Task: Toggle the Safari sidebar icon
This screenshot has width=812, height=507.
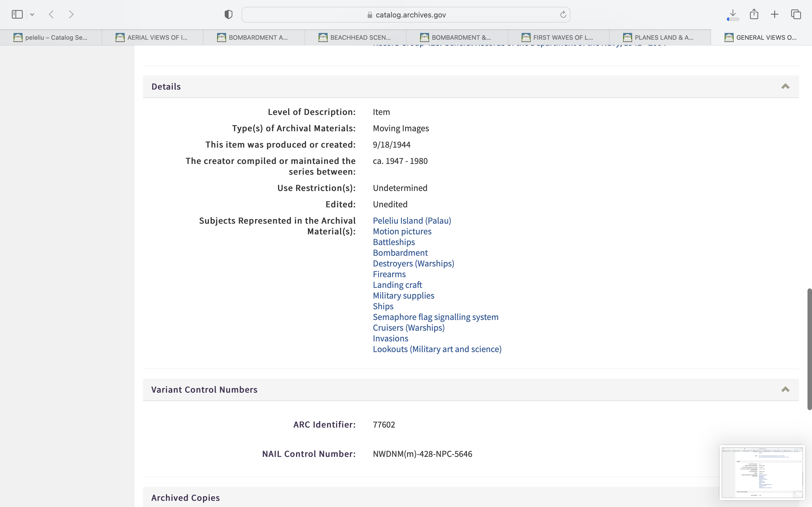Action: pyautogui.click(x=17, y=14)
